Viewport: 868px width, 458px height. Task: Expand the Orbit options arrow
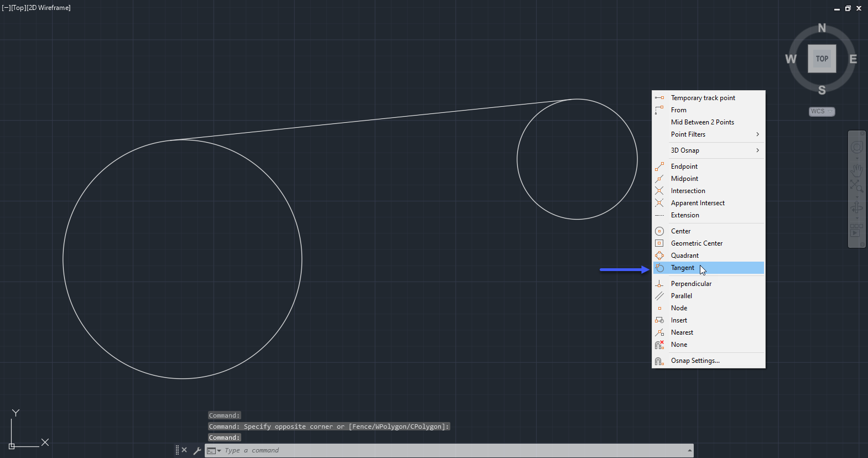[x=857, y=218]
